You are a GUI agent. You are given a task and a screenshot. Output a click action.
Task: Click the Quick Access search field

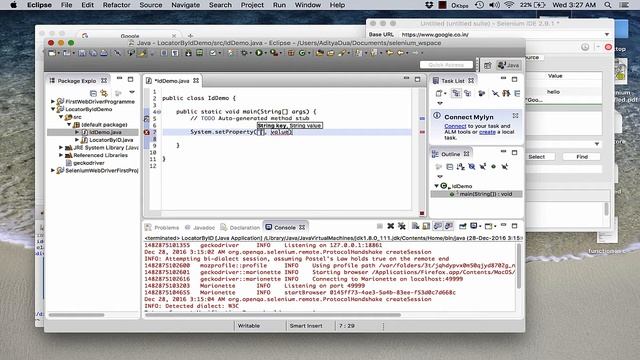[x=446, y=65]
